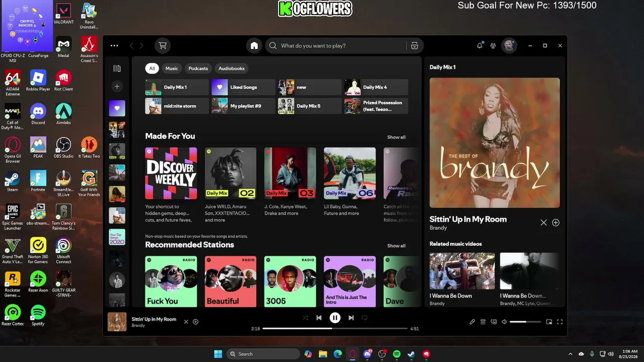Enter full screen player
644x362 pixels.
[x=559, y=322]
